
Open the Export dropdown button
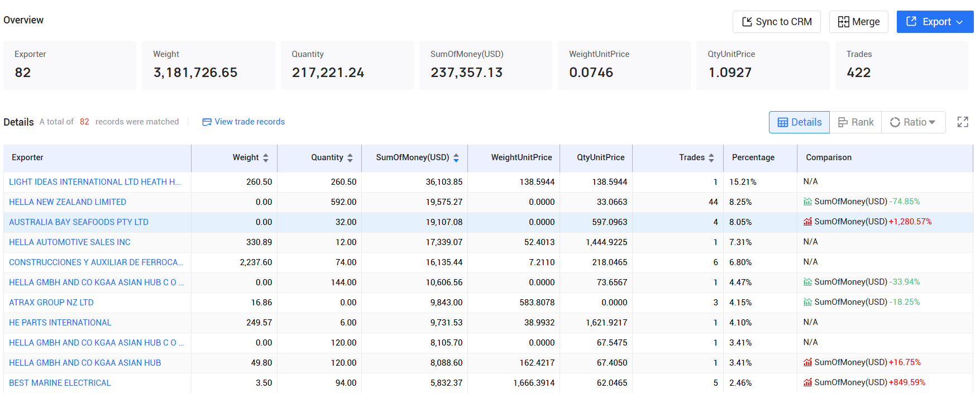[x=935, y=22]
